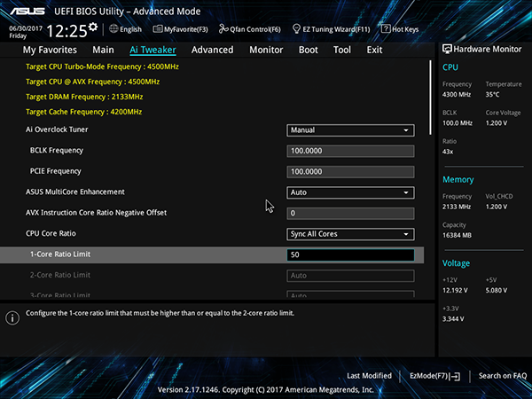Click the EzMode exit arrow icon
The image size is (532, 399).
456,376
